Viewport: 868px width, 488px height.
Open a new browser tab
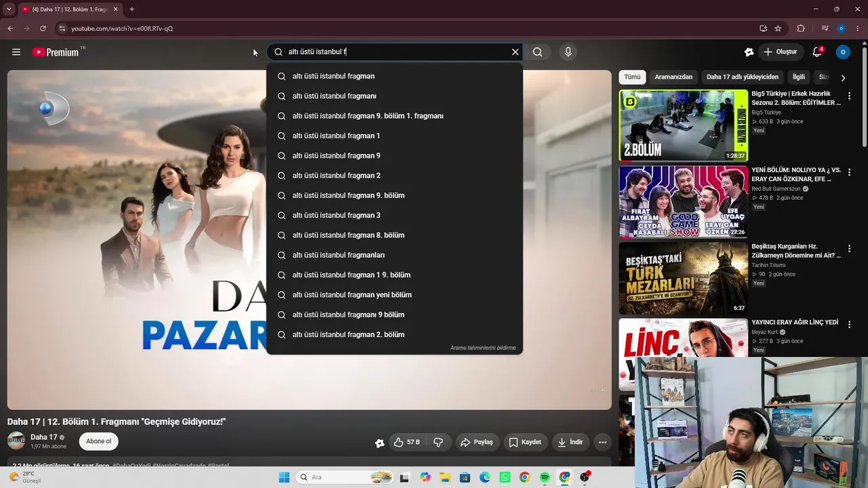[132, 9]
